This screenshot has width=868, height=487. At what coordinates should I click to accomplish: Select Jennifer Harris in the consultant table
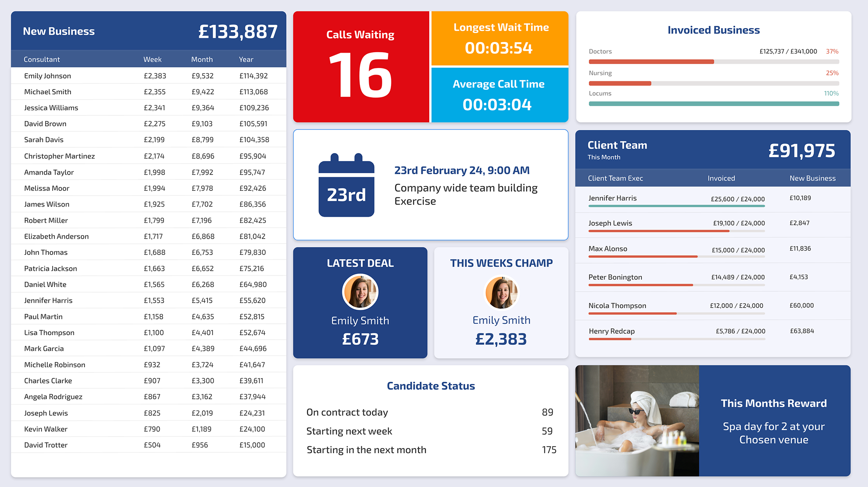pos(149,300)
